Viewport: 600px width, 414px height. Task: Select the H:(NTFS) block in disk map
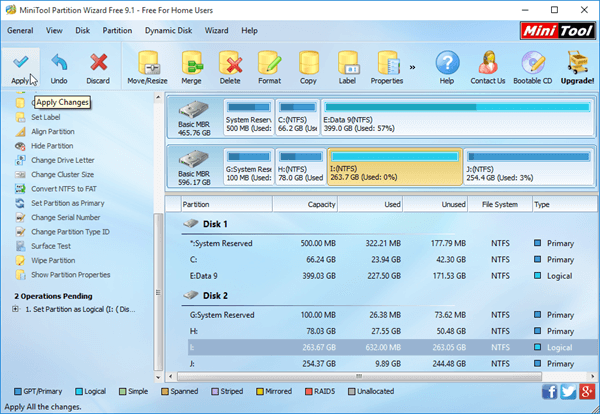[301, 167]
